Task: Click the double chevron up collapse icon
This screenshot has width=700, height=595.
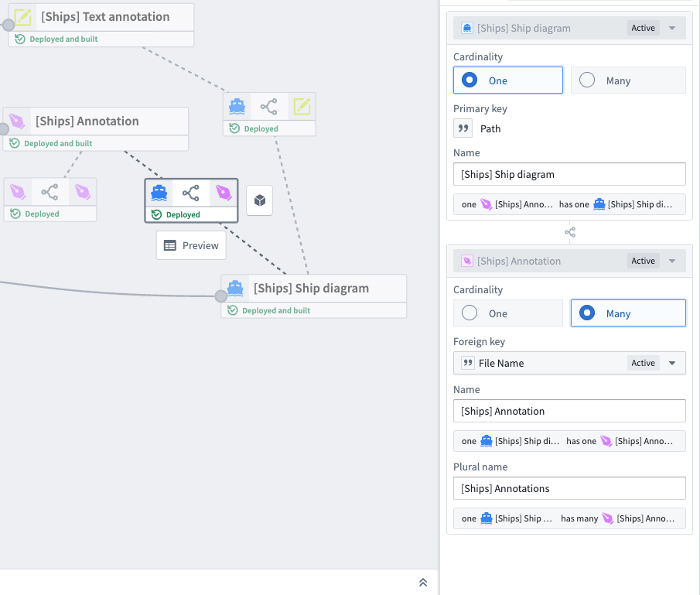Action: 423,582
